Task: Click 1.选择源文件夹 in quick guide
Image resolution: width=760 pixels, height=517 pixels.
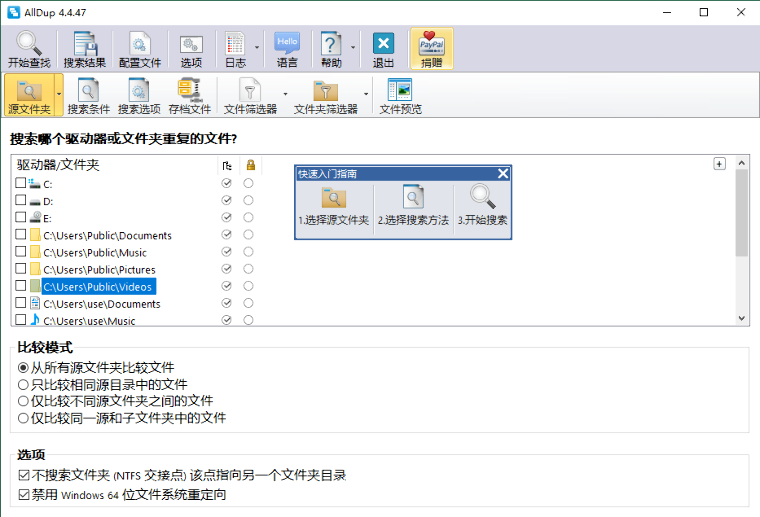Action: point(334,205)
